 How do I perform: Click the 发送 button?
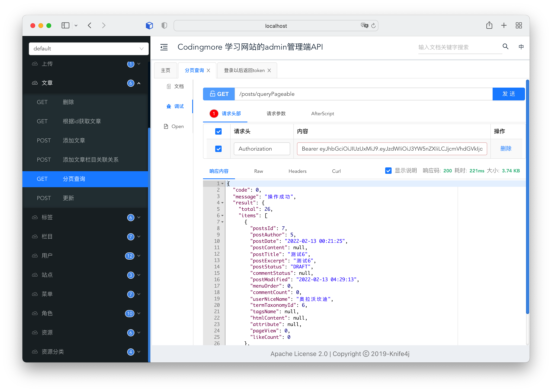pos(508,94)
